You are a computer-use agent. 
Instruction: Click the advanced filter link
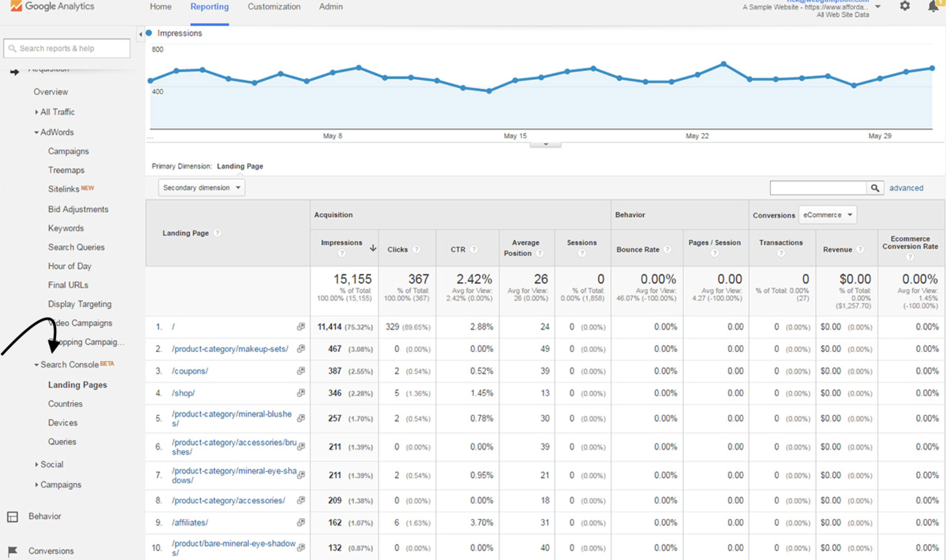click(906, 188)
